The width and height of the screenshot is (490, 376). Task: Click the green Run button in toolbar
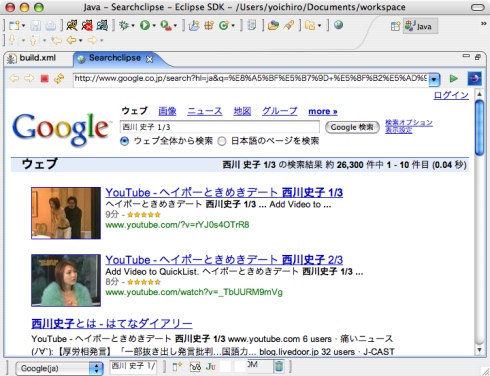(145, 25)
